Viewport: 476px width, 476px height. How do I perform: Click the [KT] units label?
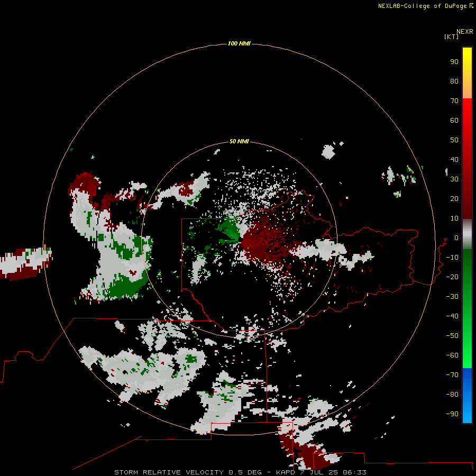452,36
